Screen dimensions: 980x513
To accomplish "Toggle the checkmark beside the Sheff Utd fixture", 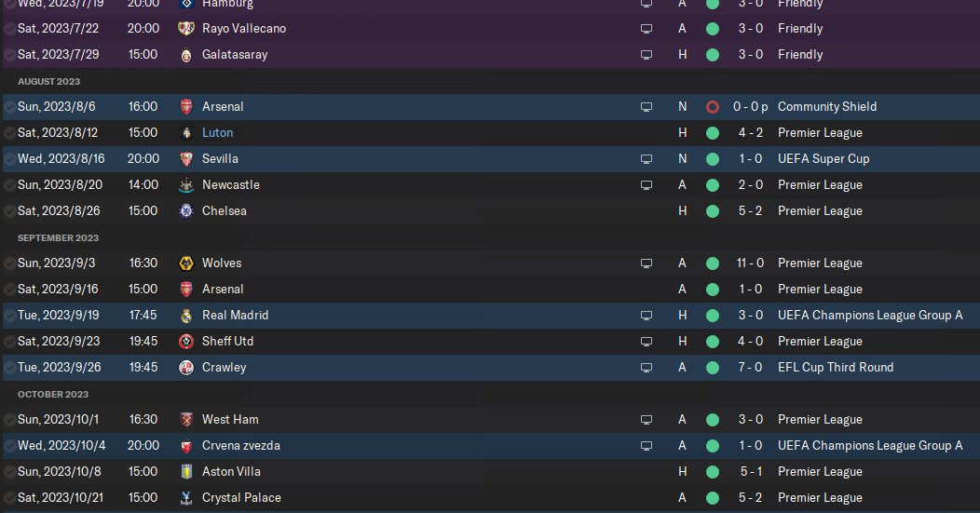I will (9, 342).
